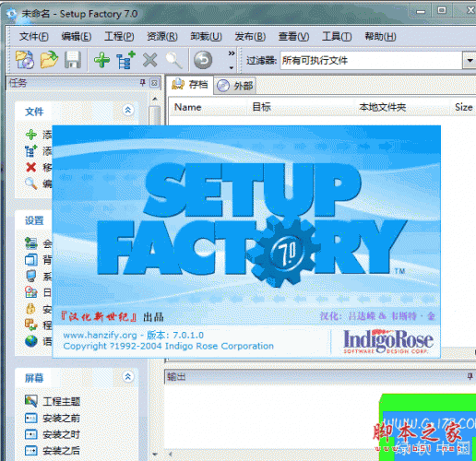Open the 卸载(U) menu

coord(206,37)
